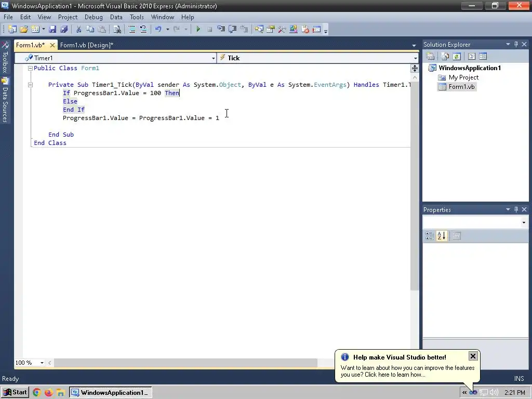The width and height of the screenshot is (532, 399).
Task: Comment out the selected lines icon
Action: click(x=131, y=30)
